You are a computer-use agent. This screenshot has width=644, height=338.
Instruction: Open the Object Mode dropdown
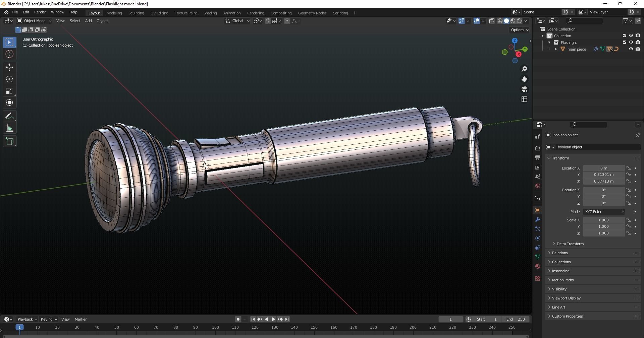pos(34,21)
